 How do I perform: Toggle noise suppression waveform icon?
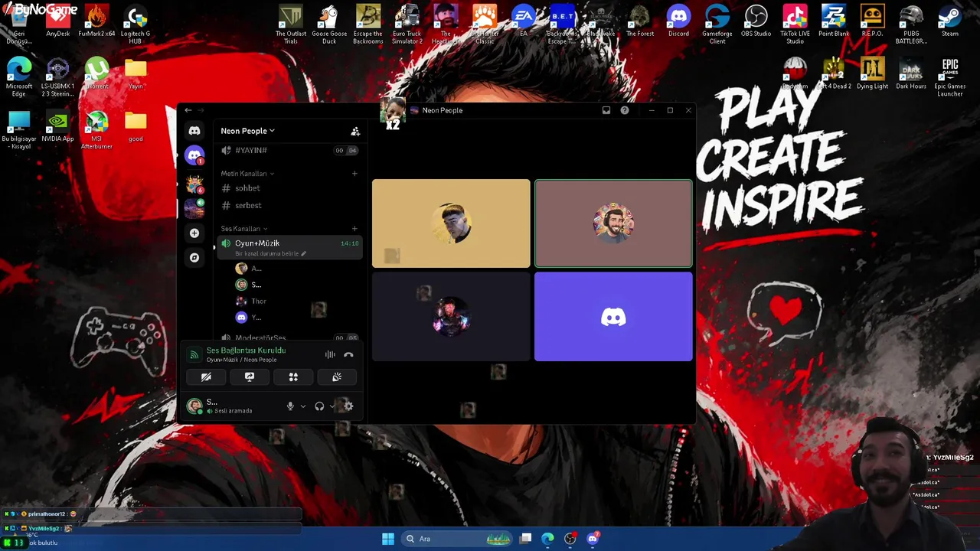(330, 355)
